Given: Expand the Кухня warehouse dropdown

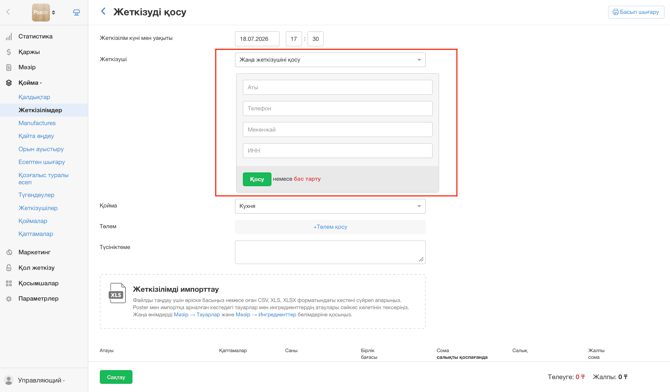Looking at the screenshot, I should tap(330, 206).
